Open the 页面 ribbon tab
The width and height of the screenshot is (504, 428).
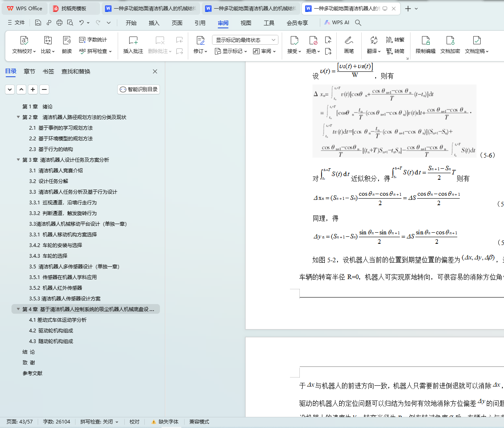[177, 23]
